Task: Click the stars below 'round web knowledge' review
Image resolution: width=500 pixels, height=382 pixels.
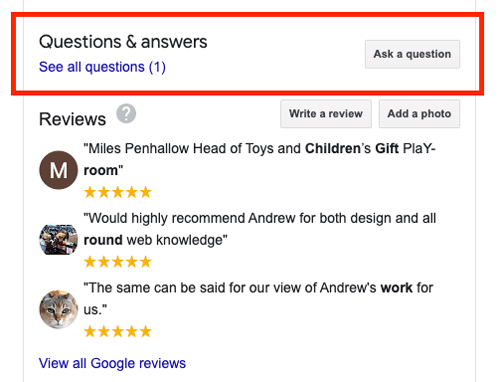Action: tap(118, 262)
